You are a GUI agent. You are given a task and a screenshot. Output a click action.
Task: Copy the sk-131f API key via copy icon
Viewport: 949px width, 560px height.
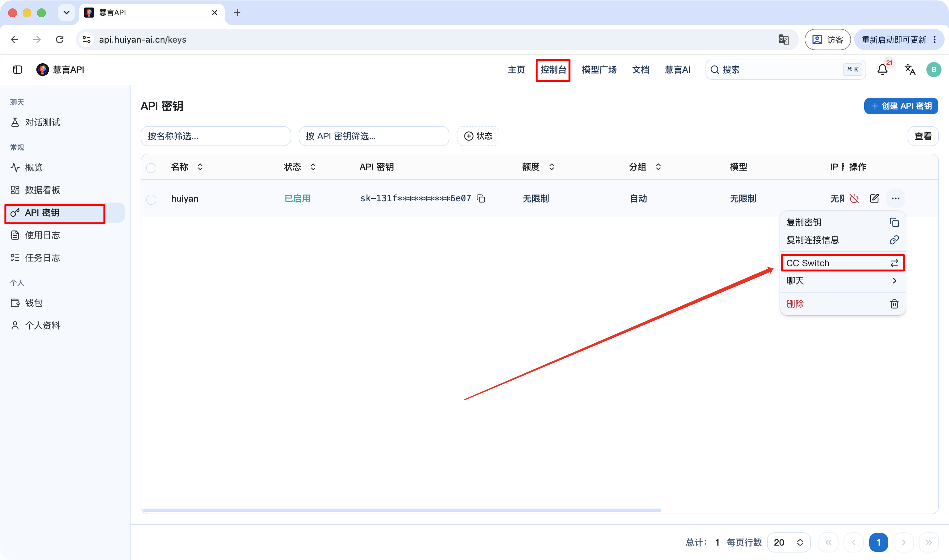(481, 198)
